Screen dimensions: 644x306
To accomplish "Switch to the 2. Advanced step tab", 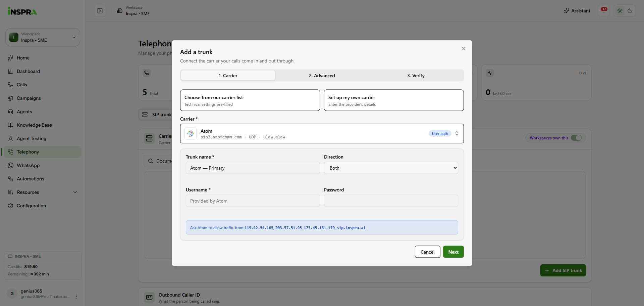I will click(x=322, y=76).
